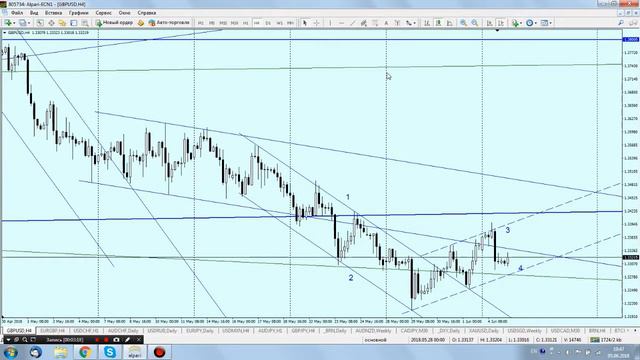This screenshot has width=640, height=360.
Task: Zoom in on the chart
Action: pos(463,23)
